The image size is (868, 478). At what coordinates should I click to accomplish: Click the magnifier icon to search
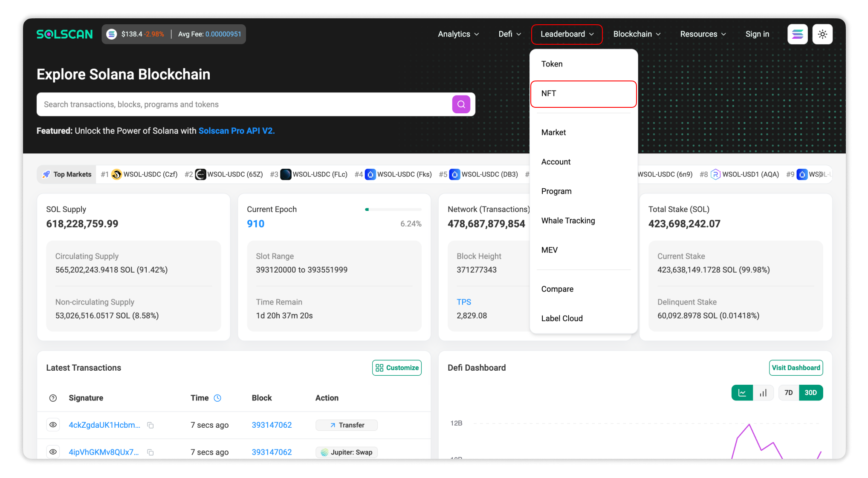(461, 104)
